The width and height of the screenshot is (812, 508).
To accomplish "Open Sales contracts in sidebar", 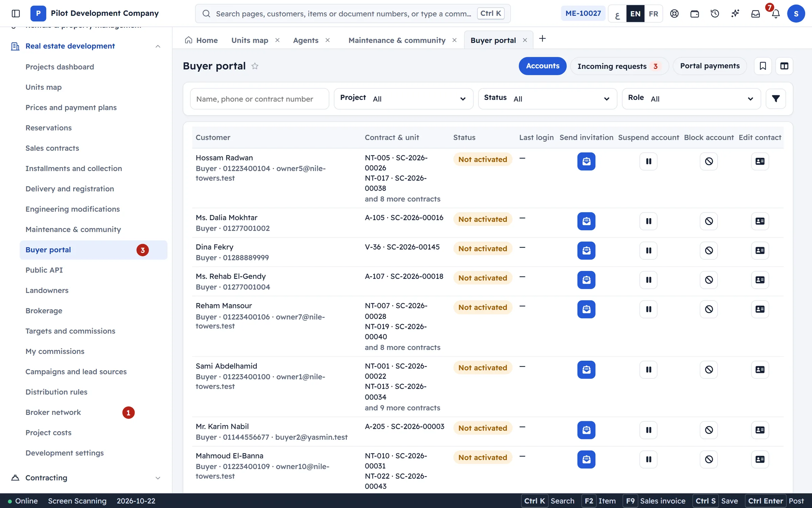I will [x=52, y=148].
